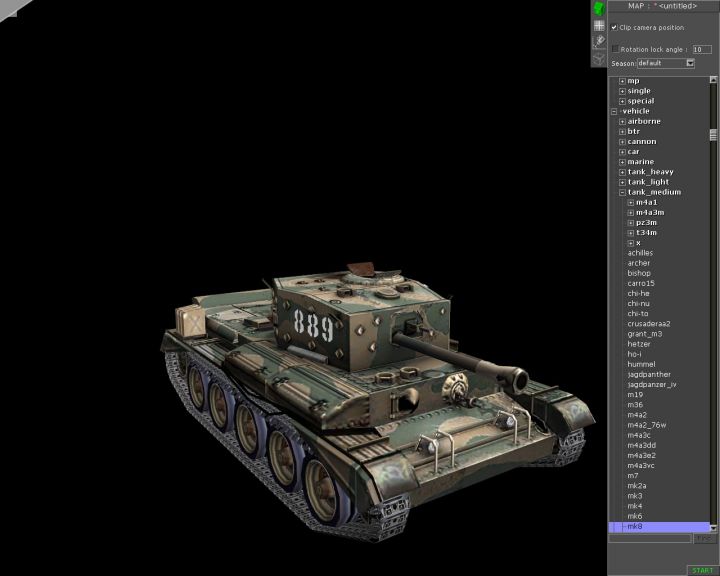Image resolution: width=720 pixels, height=576 pixels.
Task: Pick hummel from the vehicle list
Action: [642, 364]
